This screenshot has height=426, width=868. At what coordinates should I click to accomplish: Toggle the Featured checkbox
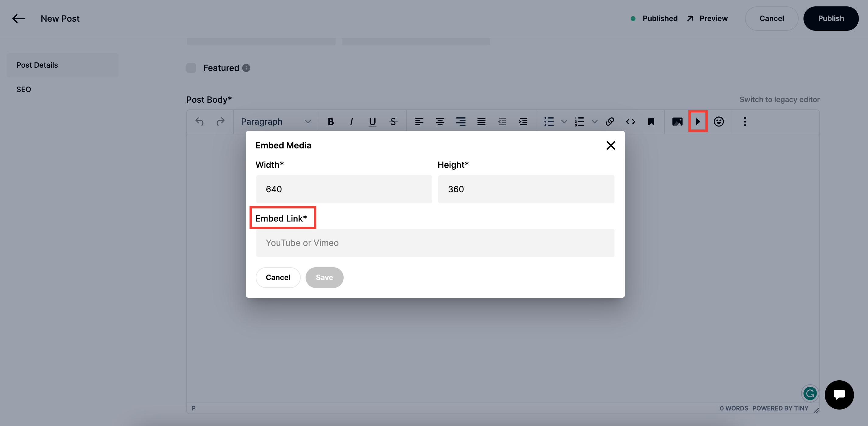point(191,68)
